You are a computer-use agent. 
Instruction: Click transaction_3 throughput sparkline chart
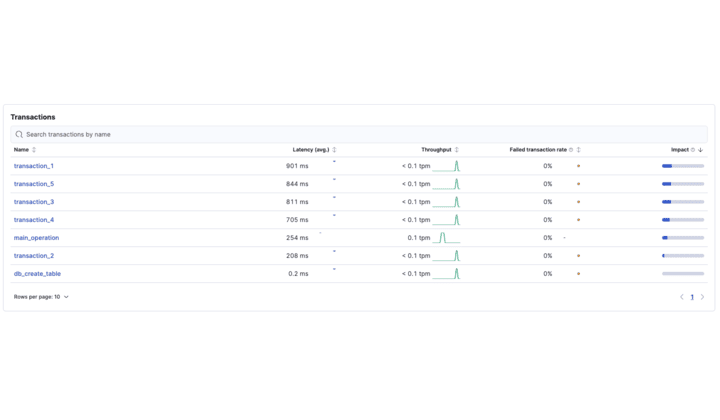[x=446, y=202]
